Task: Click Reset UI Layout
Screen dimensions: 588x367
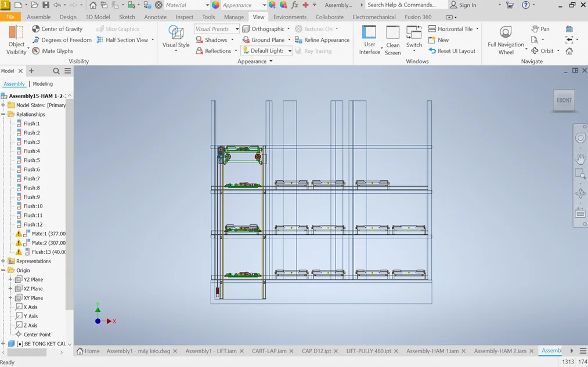Action: click(452, 51)
